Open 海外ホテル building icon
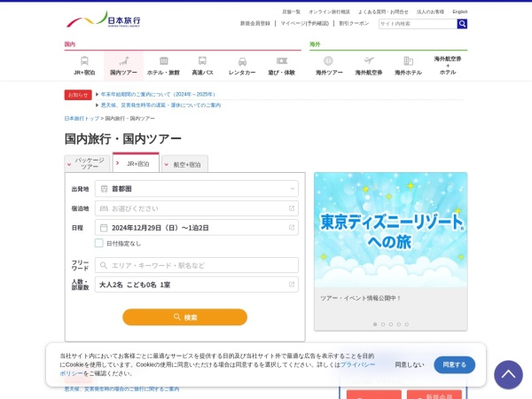 408,61
